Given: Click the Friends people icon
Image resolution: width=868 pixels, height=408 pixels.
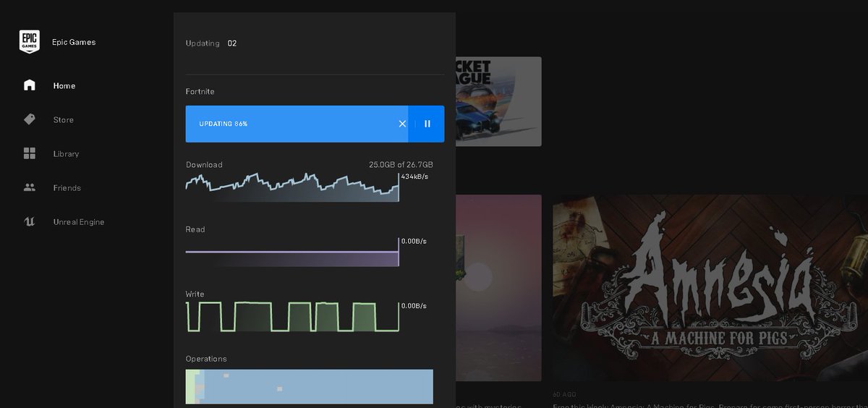Looking at the screenshot, I should coord(30,187).
